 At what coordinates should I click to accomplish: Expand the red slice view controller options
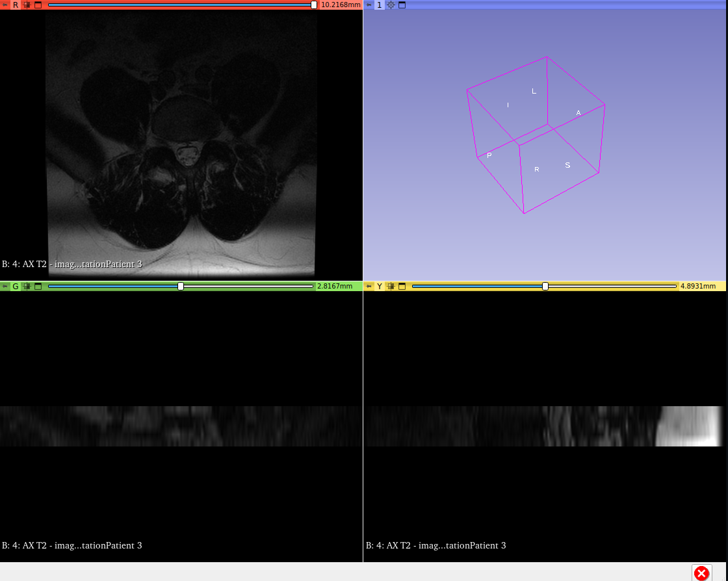pyautogui.click(x=5, y=5)
